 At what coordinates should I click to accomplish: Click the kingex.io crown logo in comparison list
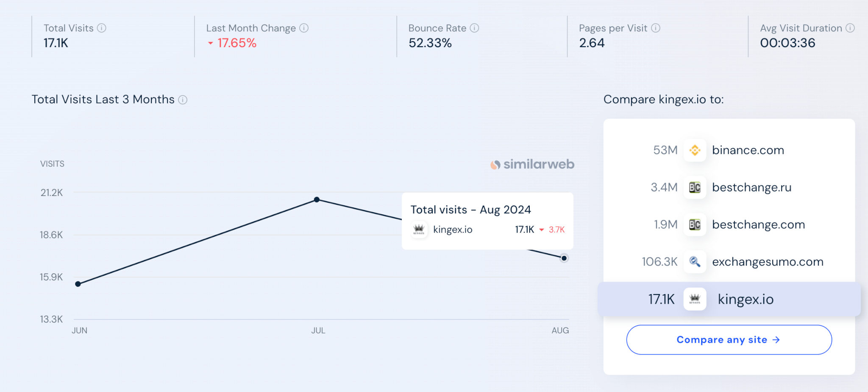click(x=695, y=299)
